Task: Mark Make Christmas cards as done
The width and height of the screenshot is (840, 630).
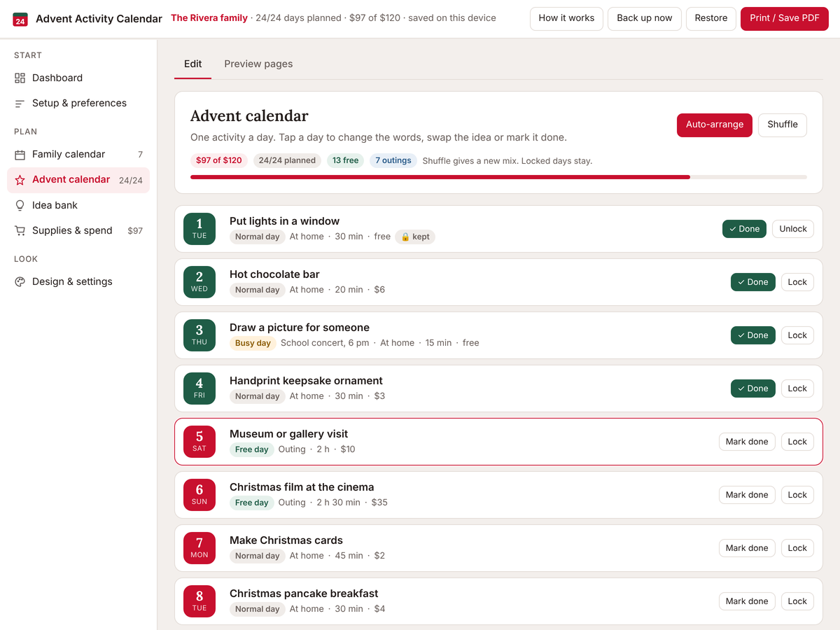Action: (x=747, y=548)
